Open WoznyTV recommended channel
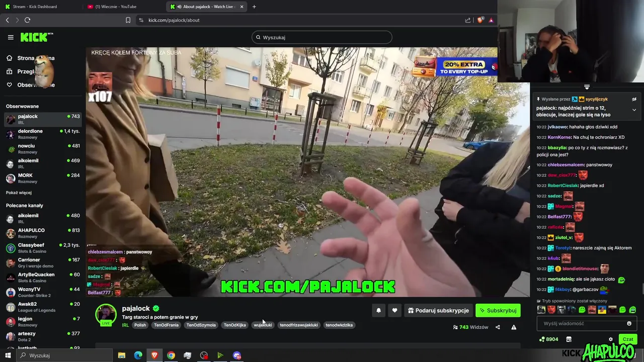 pos(43,292)
